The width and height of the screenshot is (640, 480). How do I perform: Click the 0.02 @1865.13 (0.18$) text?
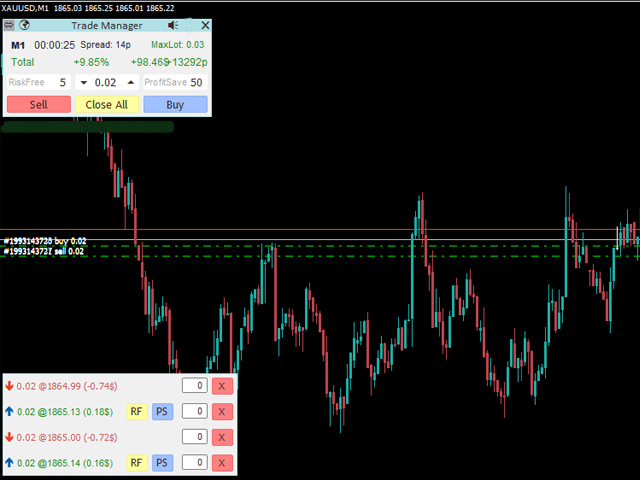coord(65,412)
